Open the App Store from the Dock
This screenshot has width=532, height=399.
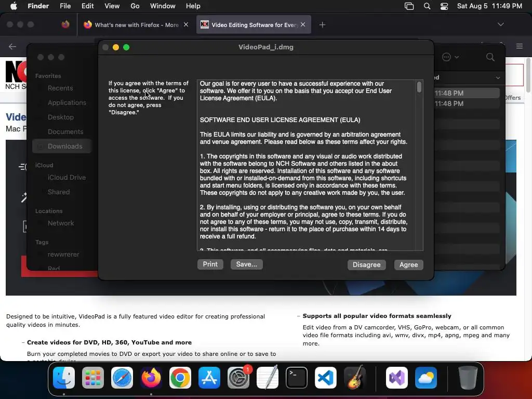click(209, 378)
